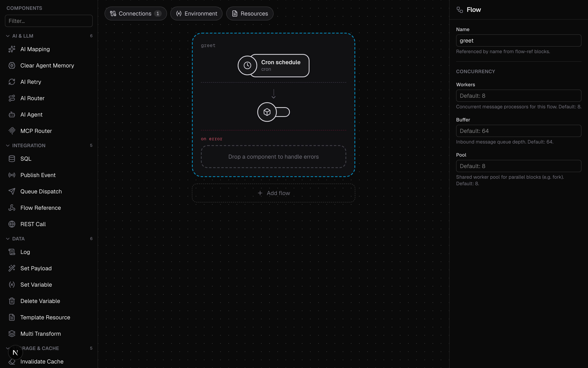
Task: Select the Multi Transform label
Action: pyautogui.click(x=41, y=333)
